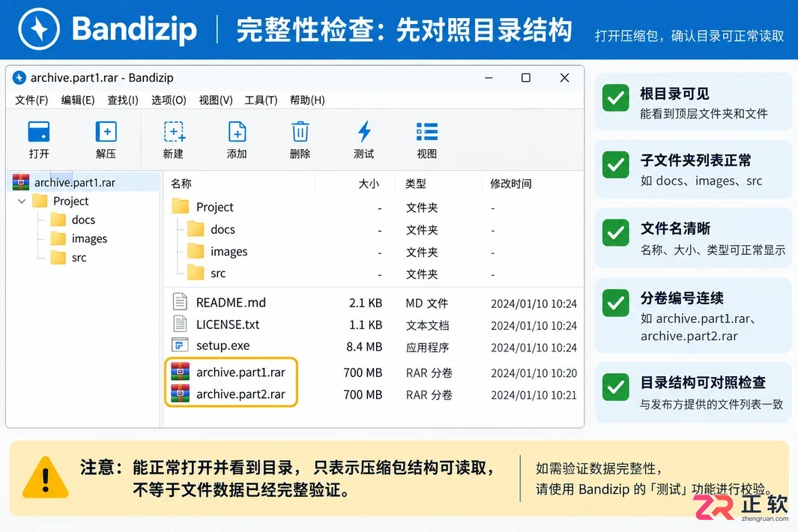Click the archive.part1.rar icon in the tree root

pyautogui.click(x=21, y=182)
